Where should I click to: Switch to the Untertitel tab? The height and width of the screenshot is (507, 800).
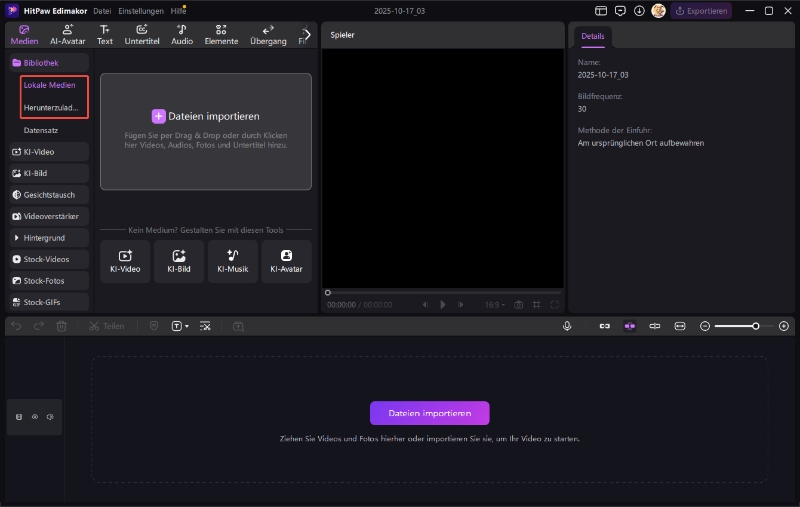pos(142,35)
